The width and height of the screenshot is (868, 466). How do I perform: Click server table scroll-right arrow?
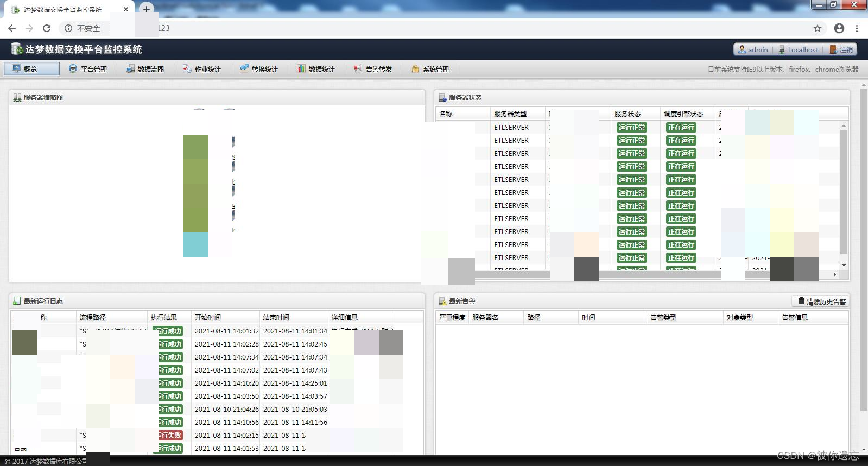835,275
